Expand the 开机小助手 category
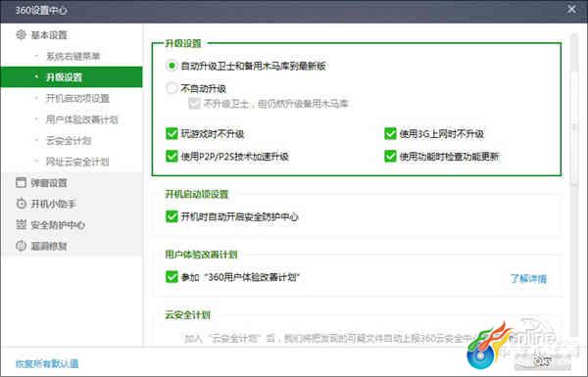 pyautogui.click(x=53, y=204)
